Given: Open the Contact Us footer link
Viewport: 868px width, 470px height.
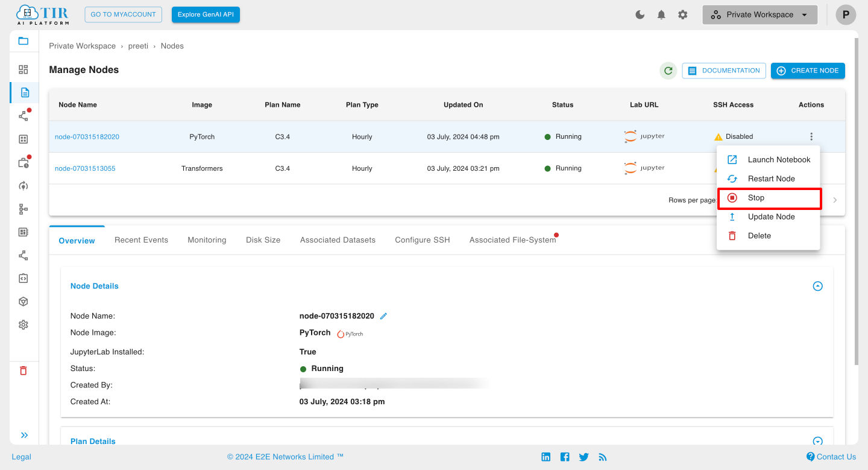Looking at the screenshot, I should [831, 457].
